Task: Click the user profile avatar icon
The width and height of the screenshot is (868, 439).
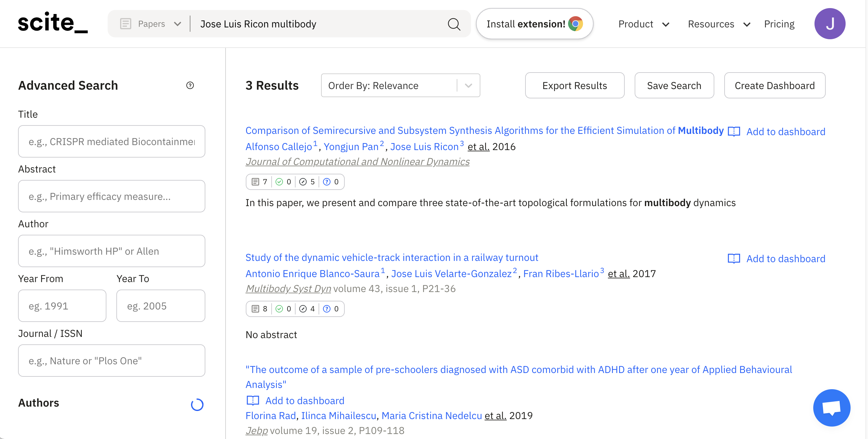Action: click(x=830, y=24)
